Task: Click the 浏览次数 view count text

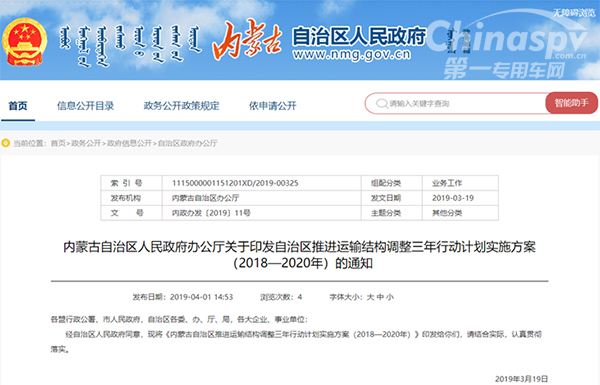Action: point(281,297)
